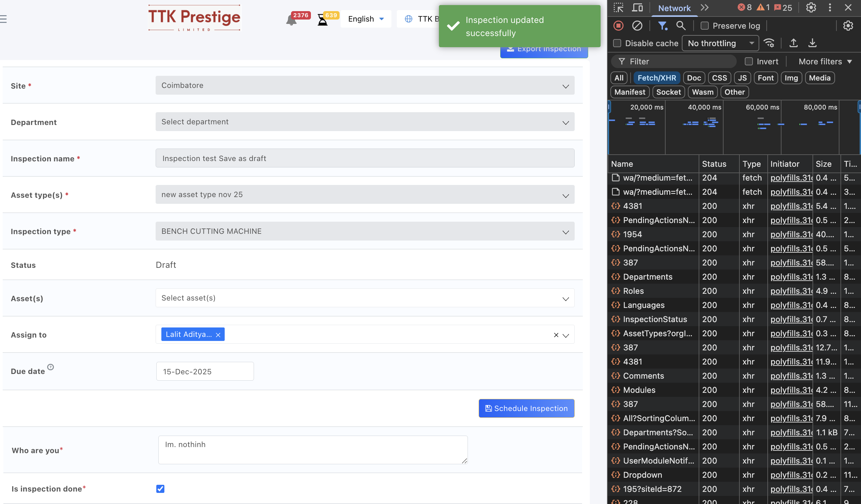Click the hourglass pending actions icon
This screenshot has height=504, width=861.
point(322,20)
